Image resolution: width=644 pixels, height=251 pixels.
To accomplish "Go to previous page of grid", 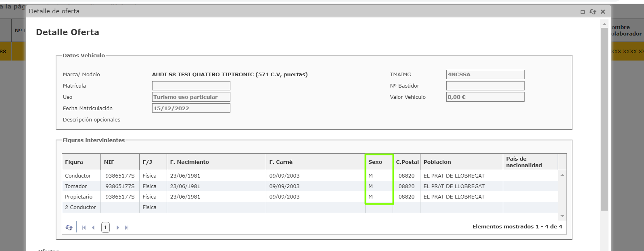I will pos(93,228).
